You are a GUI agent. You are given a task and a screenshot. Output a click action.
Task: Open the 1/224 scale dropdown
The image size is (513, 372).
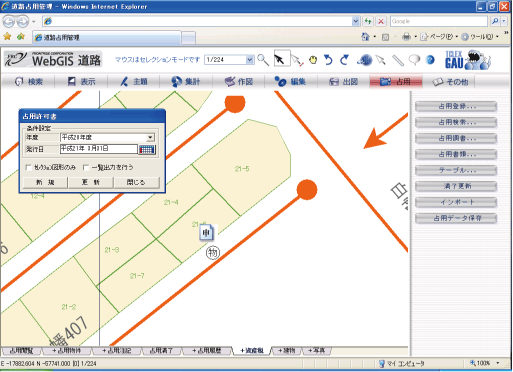250,60
